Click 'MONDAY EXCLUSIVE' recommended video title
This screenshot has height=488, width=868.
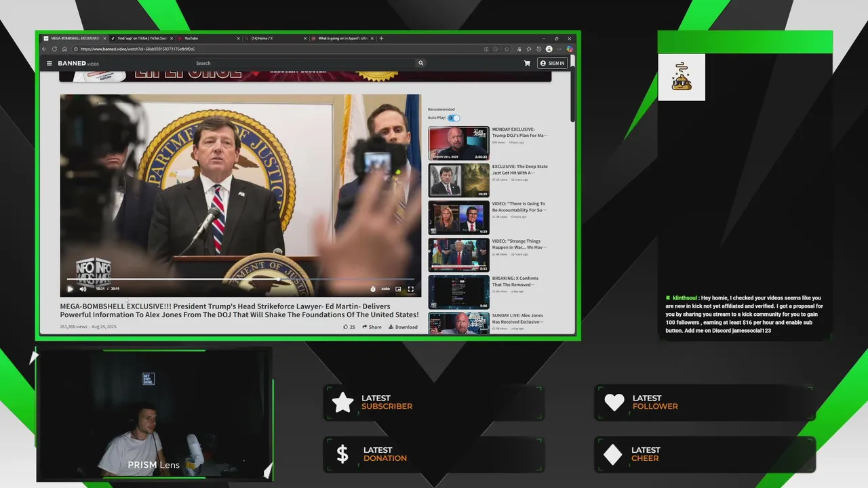tap(519, 132)
